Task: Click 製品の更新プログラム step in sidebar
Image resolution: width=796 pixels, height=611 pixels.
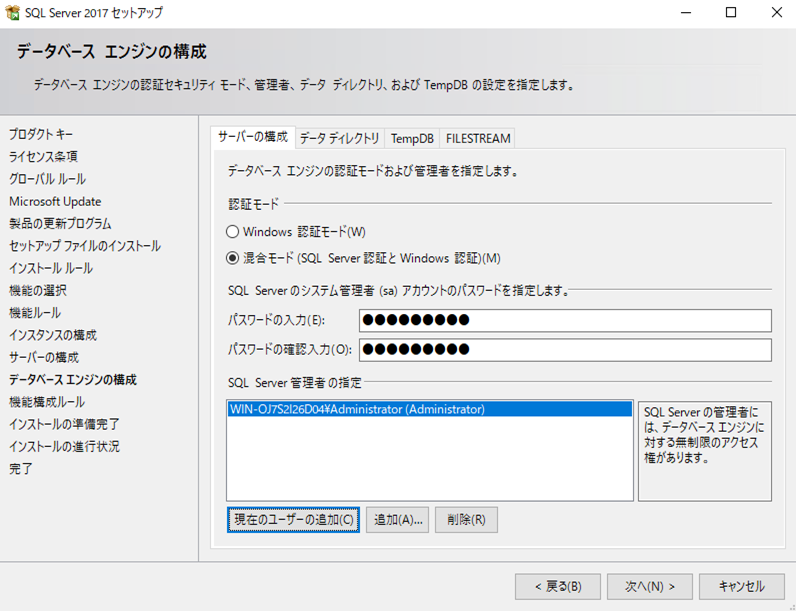Action: tap(60, 224)
